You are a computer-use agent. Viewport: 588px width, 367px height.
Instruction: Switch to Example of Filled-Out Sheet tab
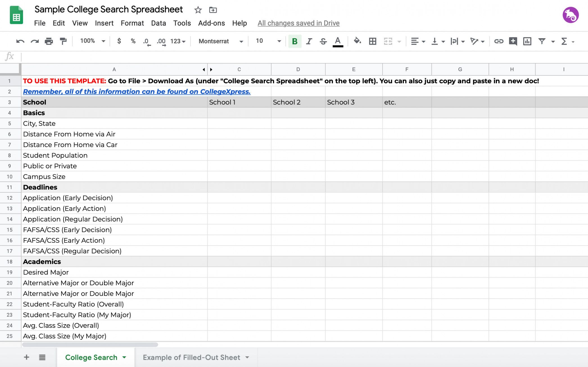(x=191, y=357)
